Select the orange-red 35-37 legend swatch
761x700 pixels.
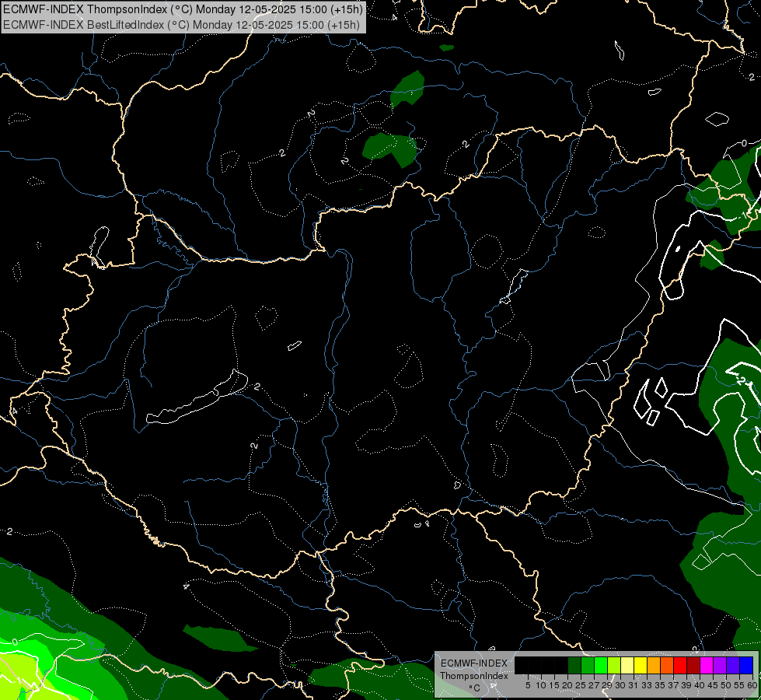point(667,665)
